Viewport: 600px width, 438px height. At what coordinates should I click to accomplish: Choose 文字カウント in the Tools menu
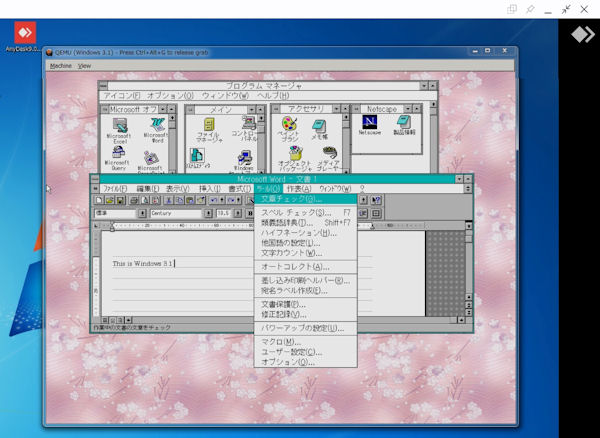(x=305, y=253)
